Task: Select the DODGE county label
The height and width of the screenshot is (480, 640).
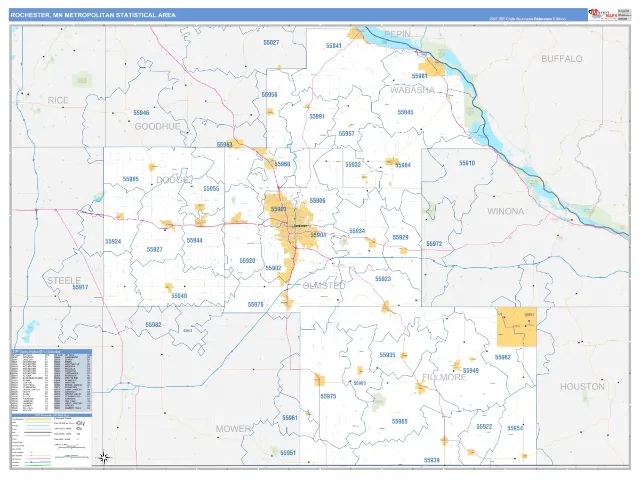Action: point(173,180)
